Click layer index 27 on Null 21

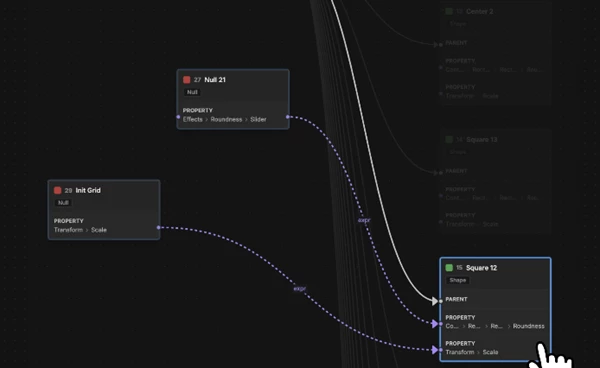pos(197,80)
